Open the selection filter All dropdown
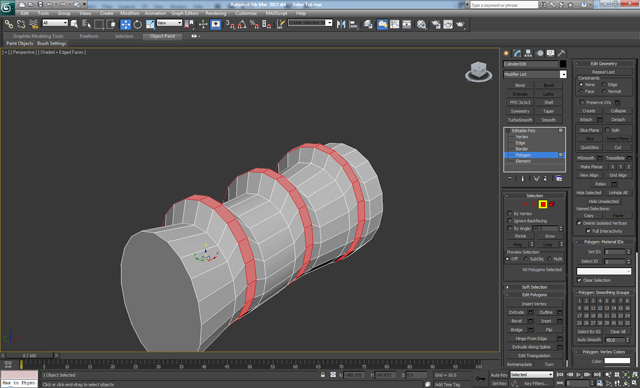The width and height of the screenshot is (640, 388). click(x=55, y=23)
